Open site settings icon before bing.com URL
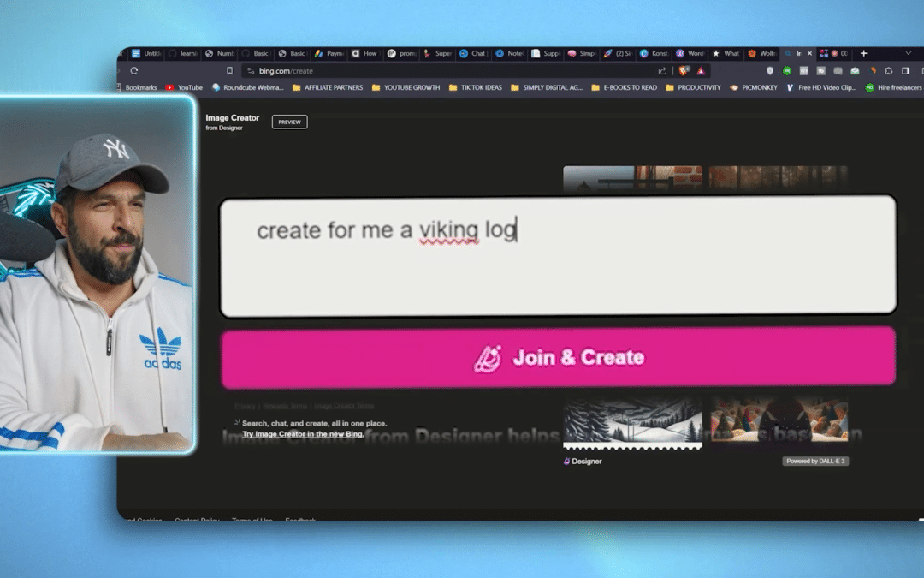 click(251, 71)
